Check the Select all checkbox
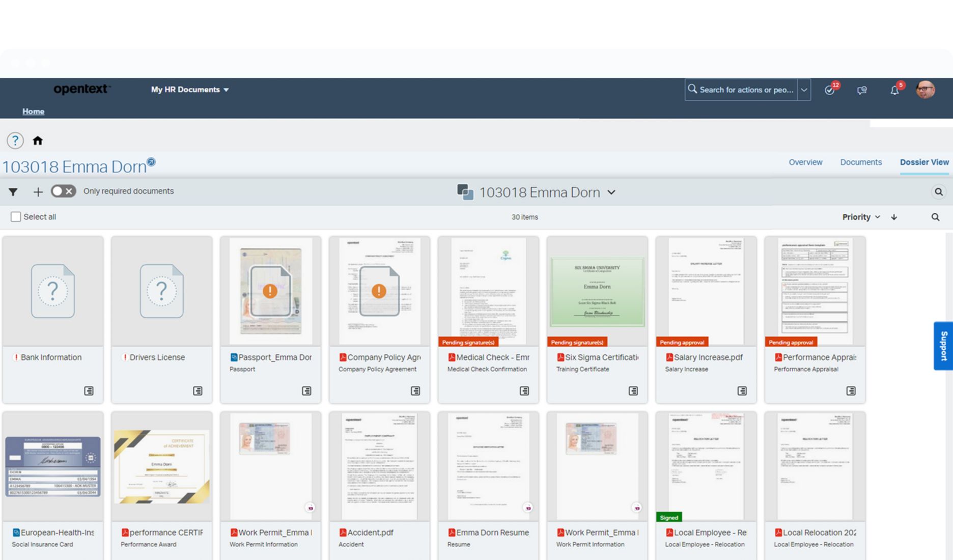953x560 pixels. pos(15,216)
